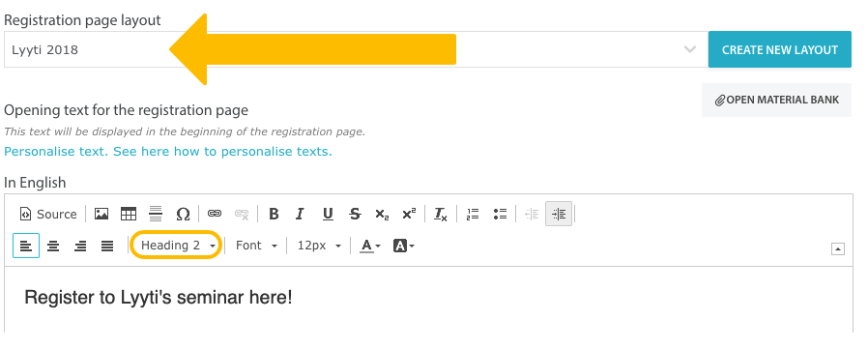Toggle italic text style

click(300, 214)
